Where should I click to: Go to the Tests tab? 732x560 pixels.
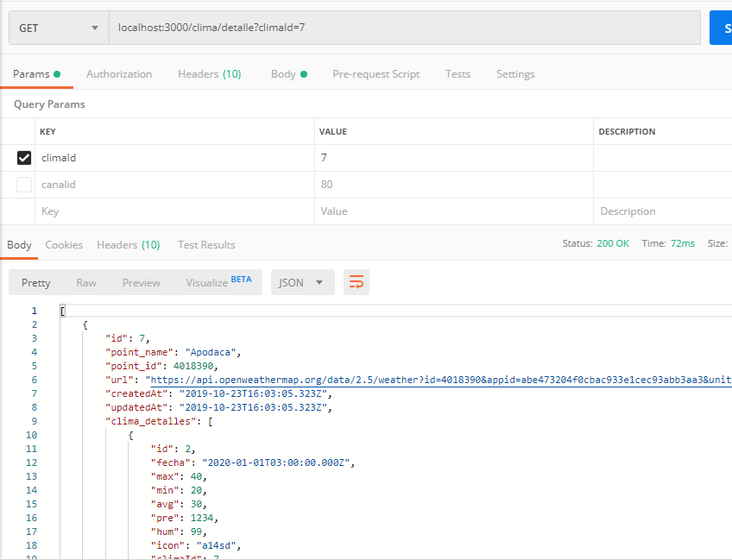457,74
